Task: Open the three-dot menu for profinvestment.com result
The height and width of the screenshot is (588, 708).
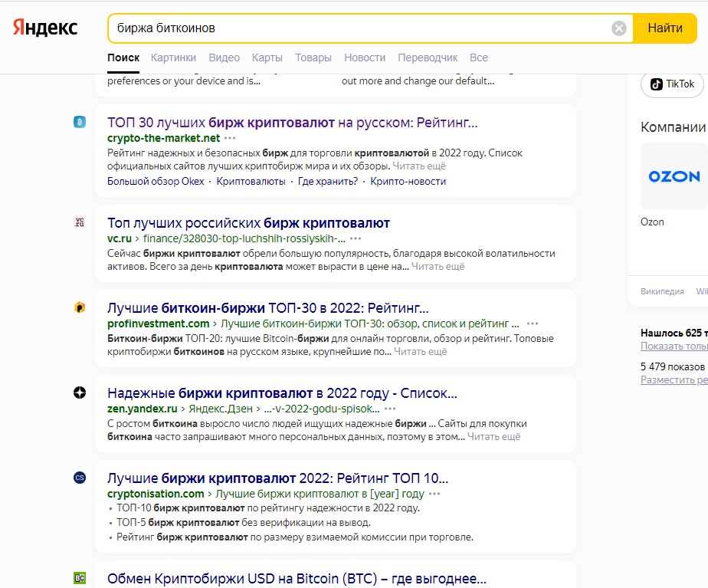Action: 533,324
